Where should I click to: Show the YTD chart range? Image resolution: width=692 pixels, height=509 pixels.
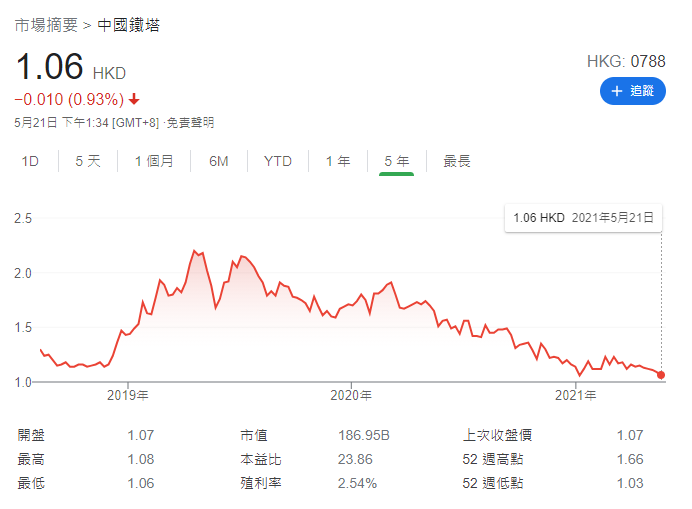(x=278, y=161)
